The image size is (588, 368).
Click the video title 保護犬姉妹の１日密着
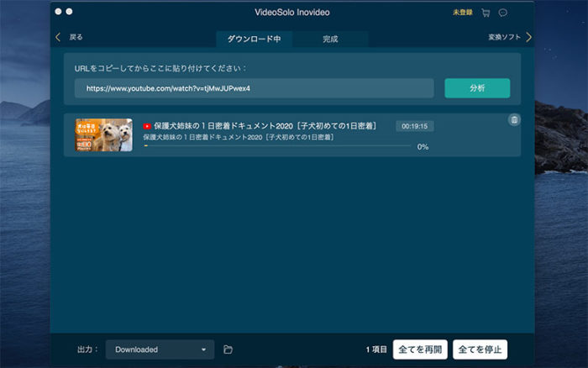pyautogui.click(x=265, y=126)
